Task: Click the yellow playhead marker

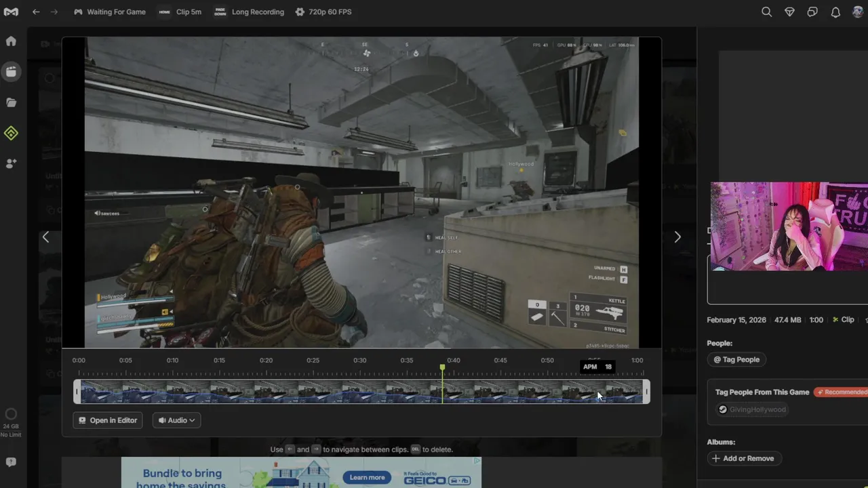Action: click(x=442, y=368)
